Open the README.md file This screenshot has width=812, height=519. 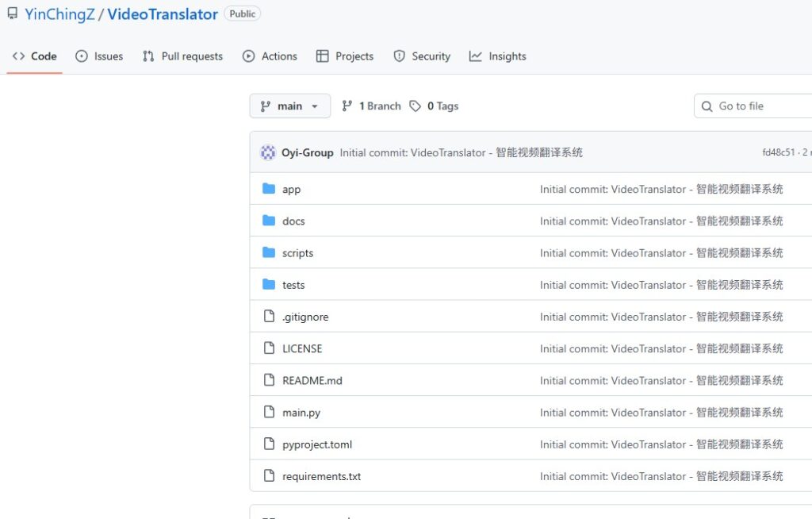coord(312,381)
